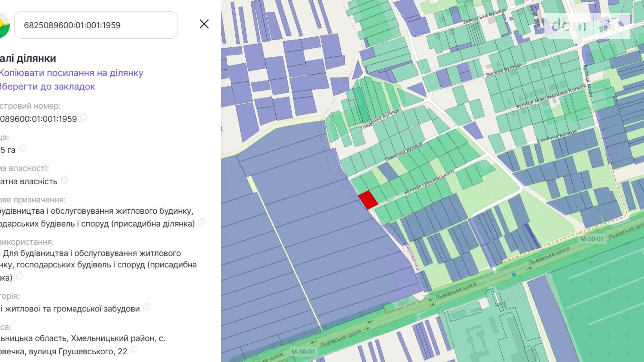Copy the cadastral number value
644x362 pixels.
pyautogui.click(x=84, y=118)
